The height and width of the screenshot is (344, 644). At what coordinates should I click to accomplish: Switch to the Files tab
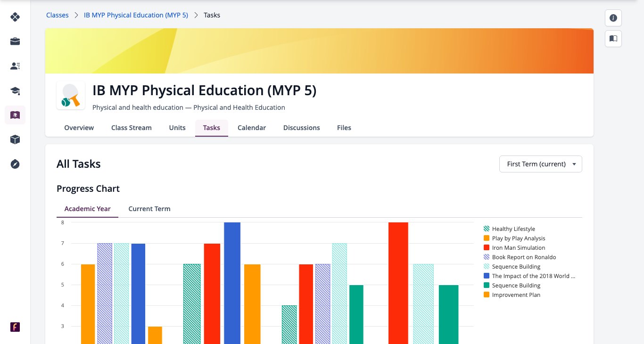click(x=344, y=128)
